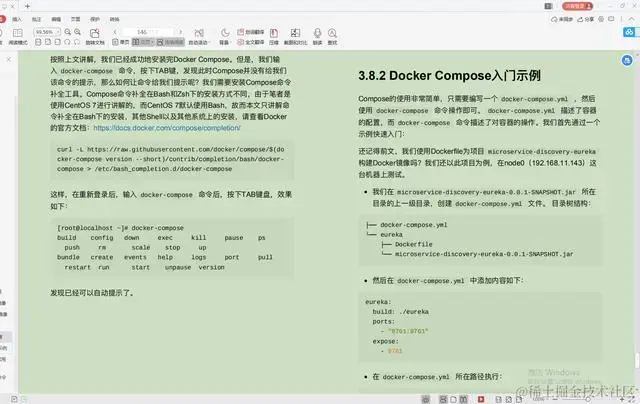
Task: Open the 保护 menu tab
Action: (x=95, y=19)
